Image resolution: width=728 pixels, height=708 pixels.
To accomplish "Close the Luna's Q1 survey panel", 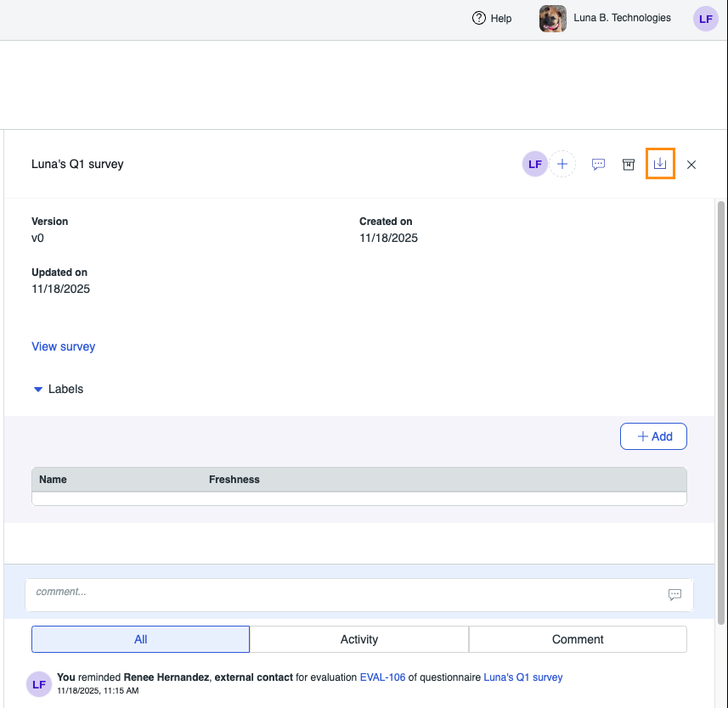I will pyautogui.click(x=691, y=165).
